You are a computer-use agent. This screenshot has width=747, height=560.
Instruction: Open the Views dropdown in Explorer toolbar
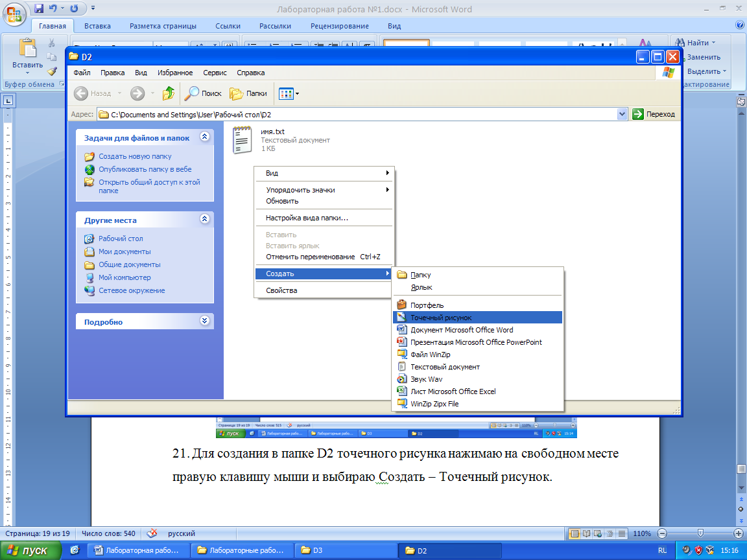point(289,93)
